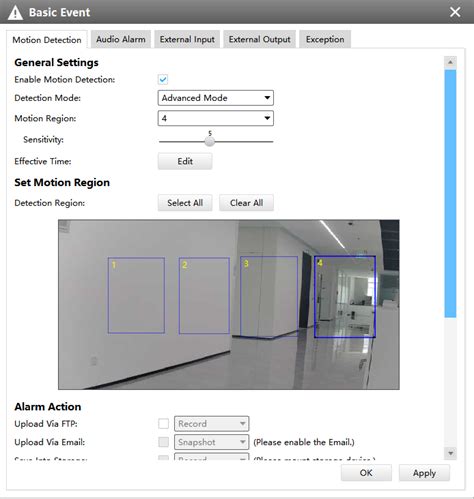
Task: Click the blue vertical scrollbar thumb
Action: click(x=450, y=193)
